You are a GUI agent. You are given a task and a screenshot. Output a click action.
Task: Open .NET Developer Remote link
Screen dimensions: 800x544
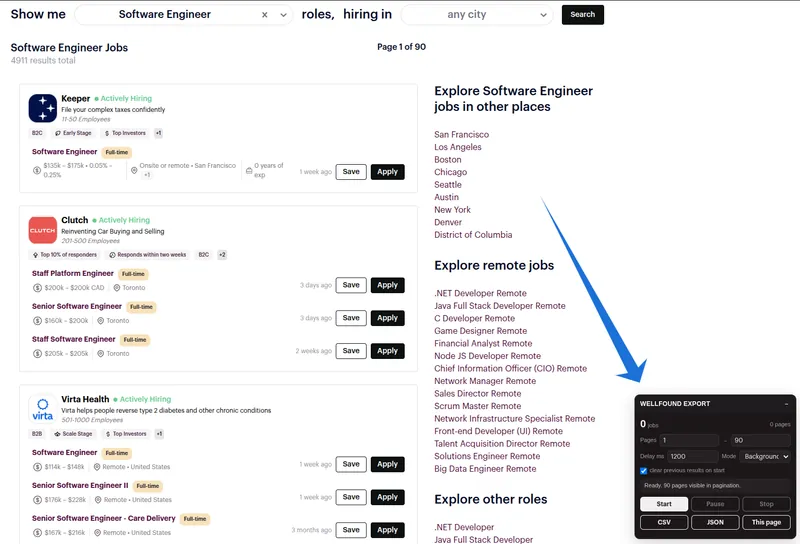click(480, 293)
